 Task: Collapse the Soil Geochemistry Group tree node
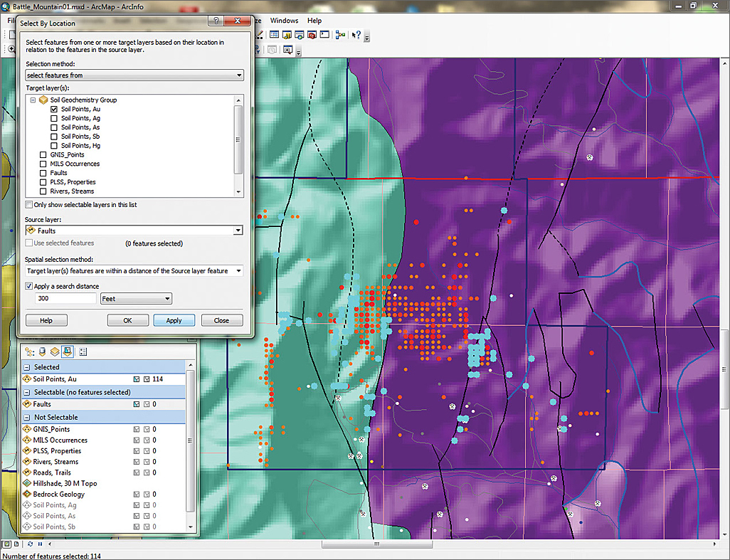[33, 100]
